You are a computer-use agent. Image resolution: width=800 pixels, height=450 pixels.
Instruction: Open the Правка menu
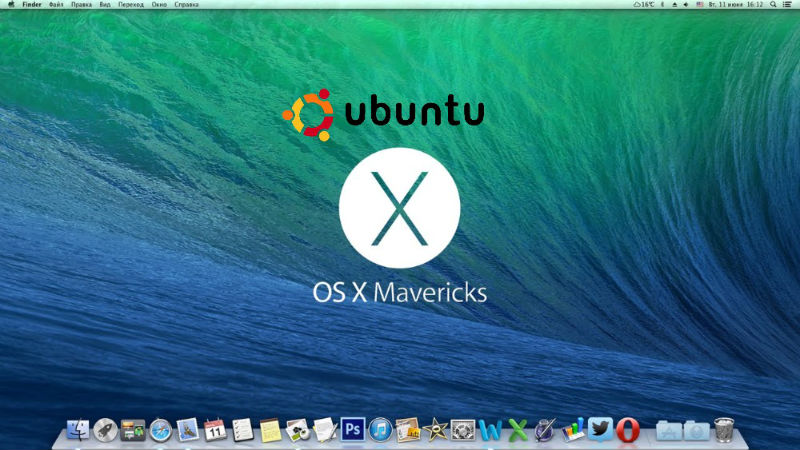82,4
